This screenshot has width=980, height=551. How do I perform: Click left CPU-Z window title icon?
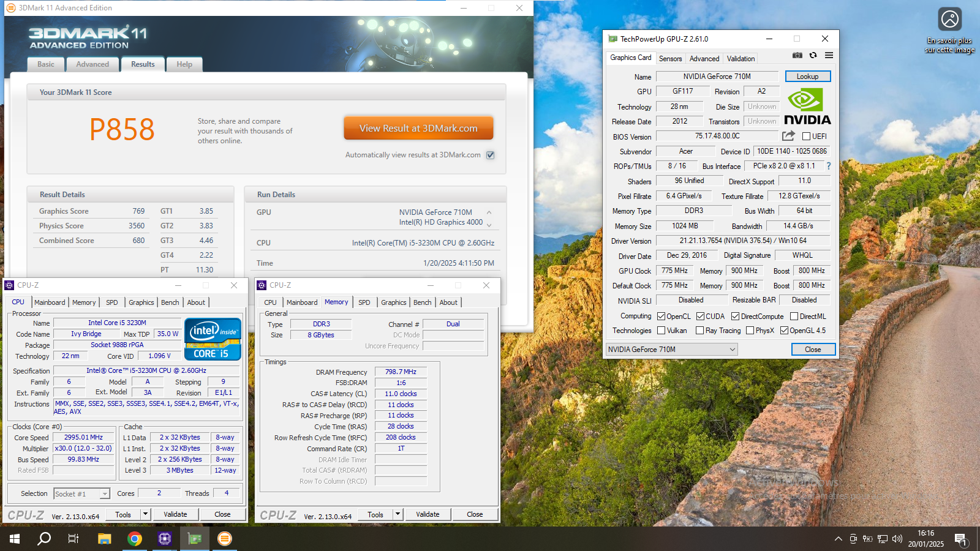tap(9, 285)
